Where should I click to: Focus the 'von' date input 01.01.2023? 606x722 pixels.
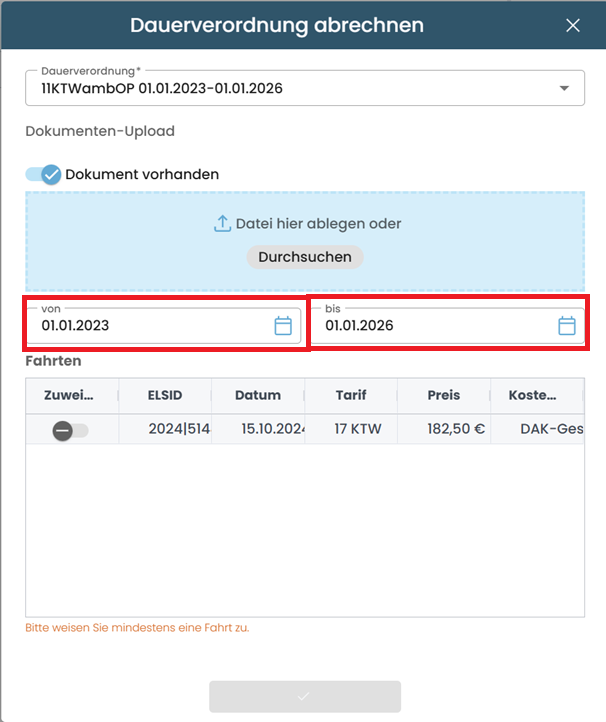click(150, 326)
